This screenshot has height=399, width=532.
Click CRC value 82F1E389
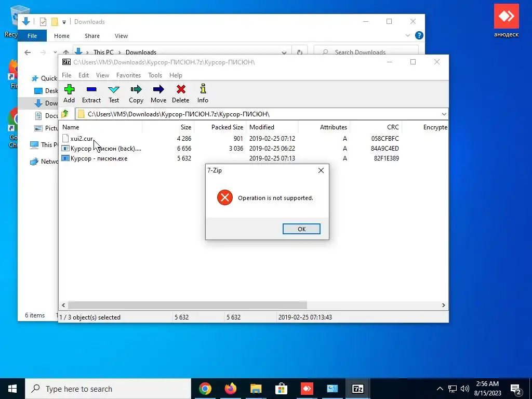[x=387, y=158]
